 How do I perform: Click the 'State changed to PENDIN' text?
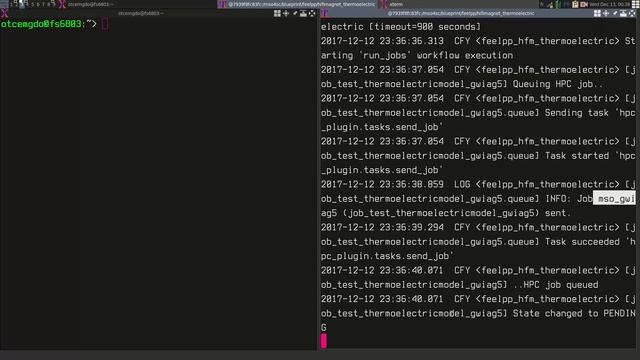click(x=574, y=313)
